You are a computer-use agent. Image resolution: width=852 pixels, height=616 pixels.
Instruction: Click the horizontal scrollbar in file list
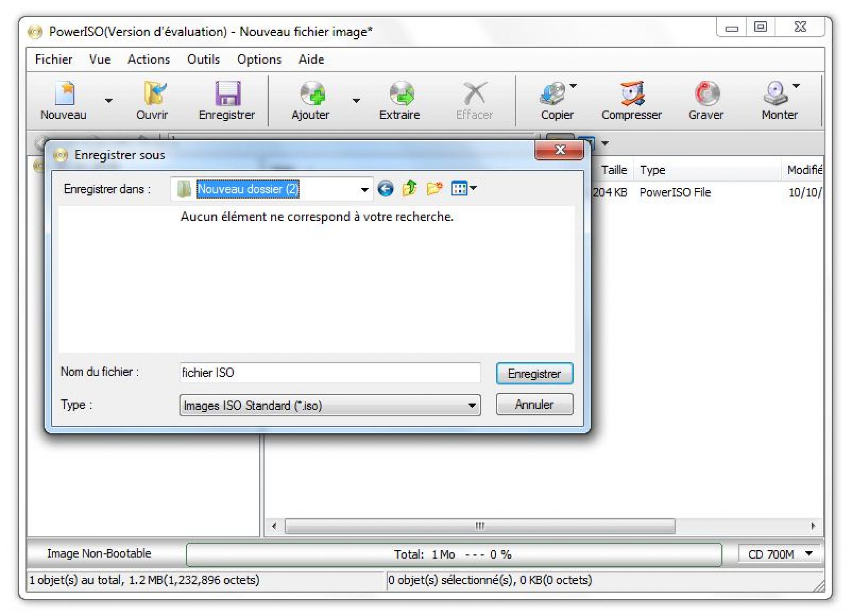coord(479,526)
